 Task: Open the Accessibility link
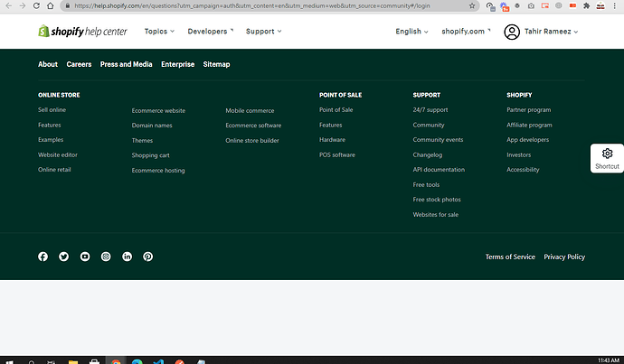(523, 169)
